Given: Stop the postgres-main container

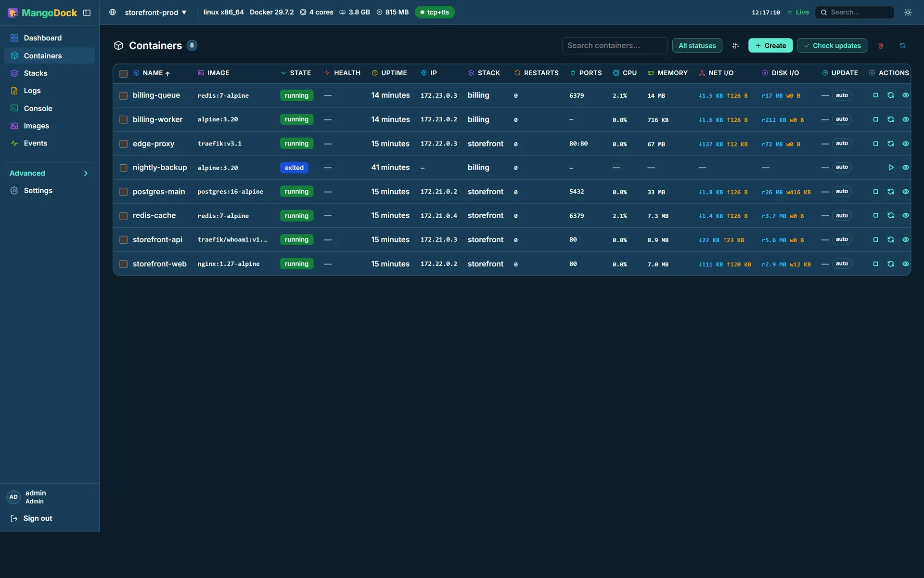Looking at the screenshot, I should [x=875, y=192].
